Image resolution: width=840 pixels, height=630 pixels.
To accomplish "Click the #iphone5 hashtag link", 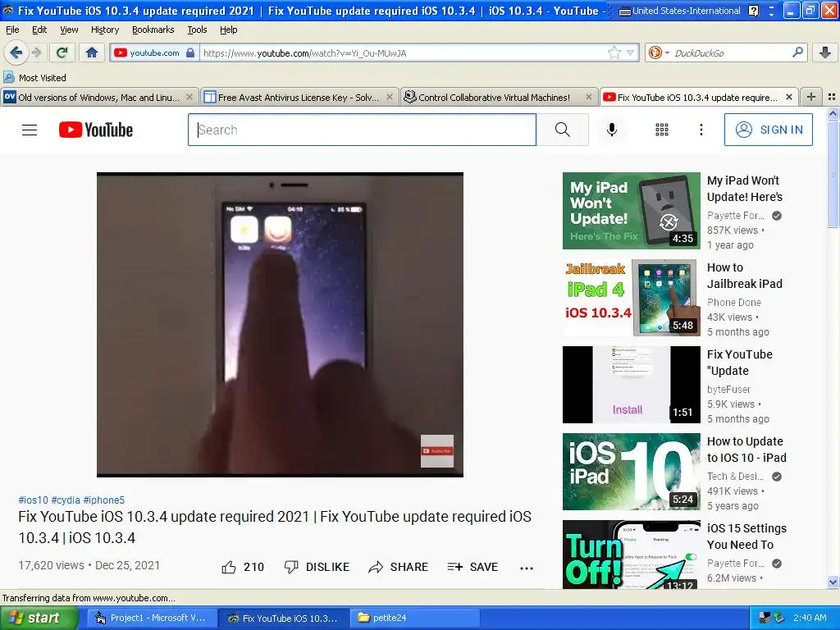I will 104,500.
